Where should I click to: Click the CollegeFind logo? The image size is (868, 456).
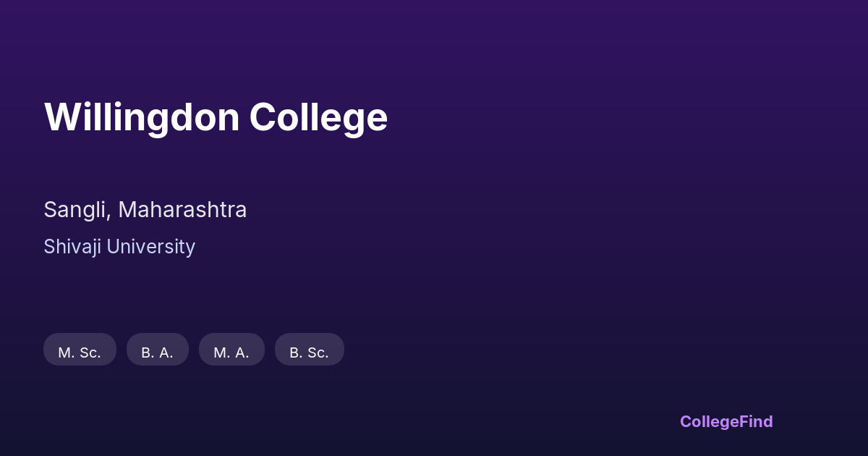pyautogui.click(x=726, y=421)
